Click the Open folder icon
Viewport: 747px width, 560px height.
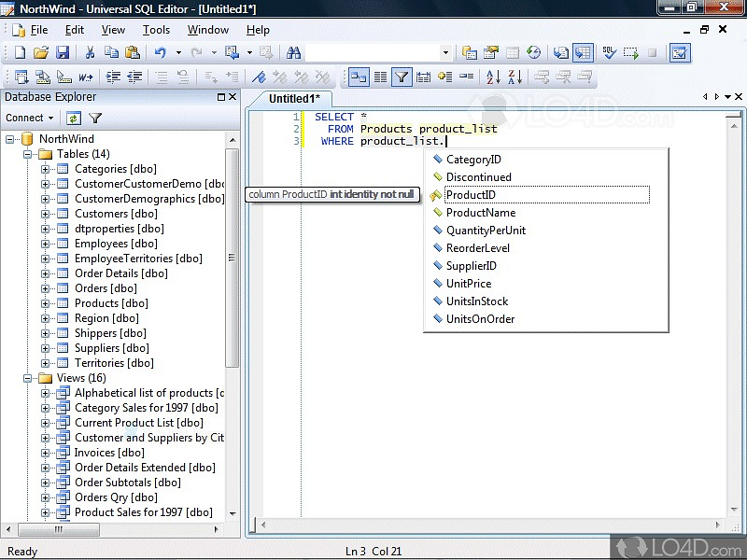[42, 53]
